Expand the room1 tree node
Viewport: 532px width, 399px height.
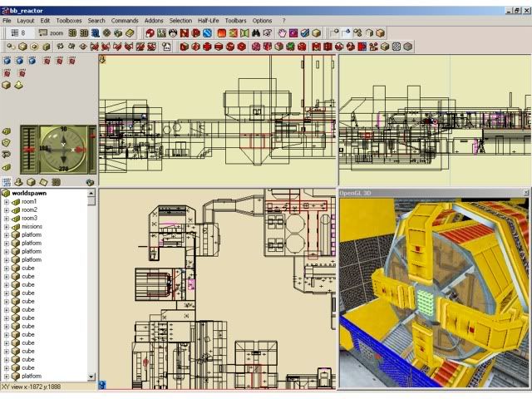6,201
